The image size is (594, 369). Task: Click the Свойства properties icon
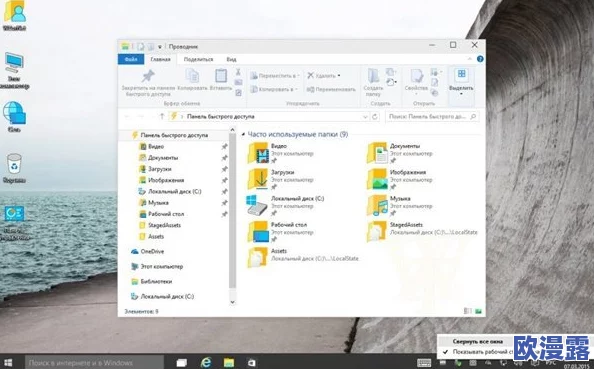tap(416, 76)
